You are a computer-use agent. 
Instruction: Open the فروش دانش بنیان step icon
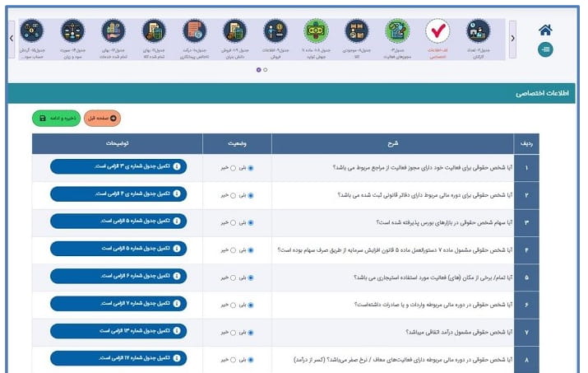234,30
